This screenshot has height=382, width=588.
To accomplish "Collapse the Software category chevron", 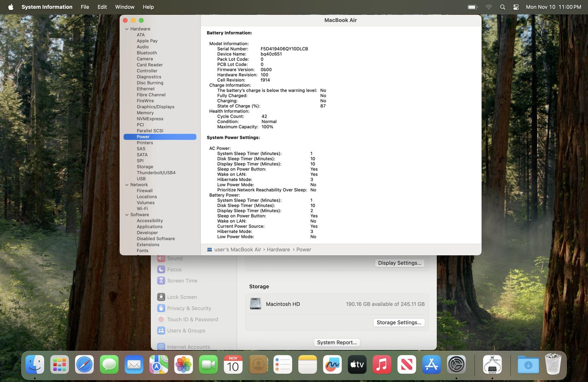I will tap(127, 215).
